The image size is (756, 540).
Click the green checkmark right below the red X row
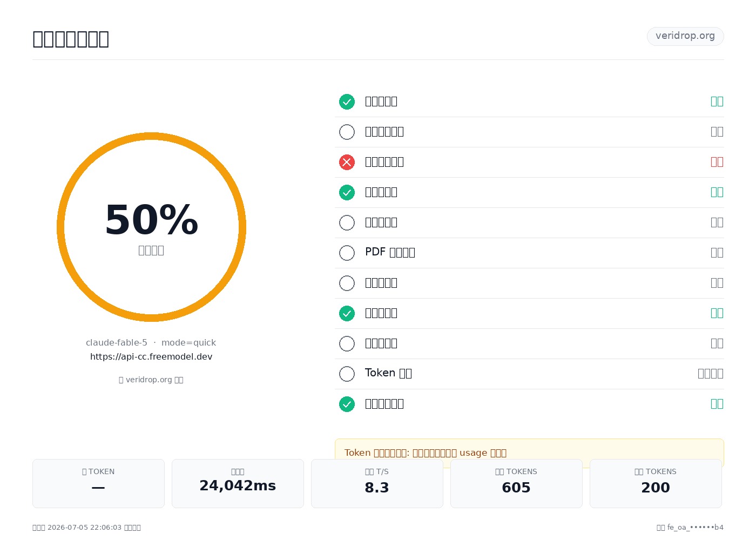347,192
